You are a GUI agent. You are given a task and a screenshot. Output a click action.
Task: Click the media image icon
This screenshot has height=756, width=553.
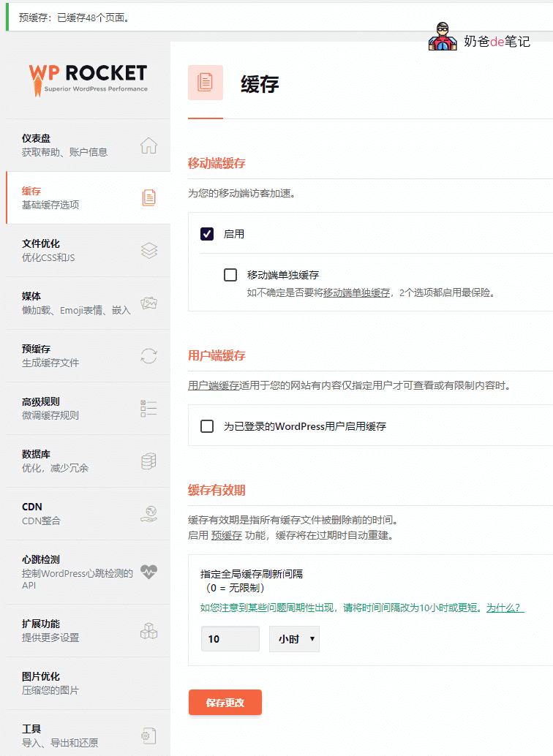click(148, 303)
